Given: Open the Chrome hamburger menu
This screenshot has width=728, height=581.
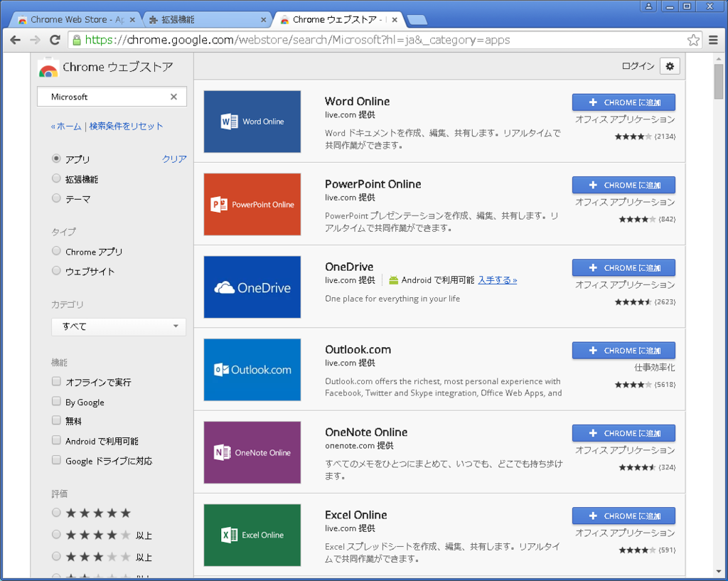Looking at the screenshot, I should pos(714,40).
